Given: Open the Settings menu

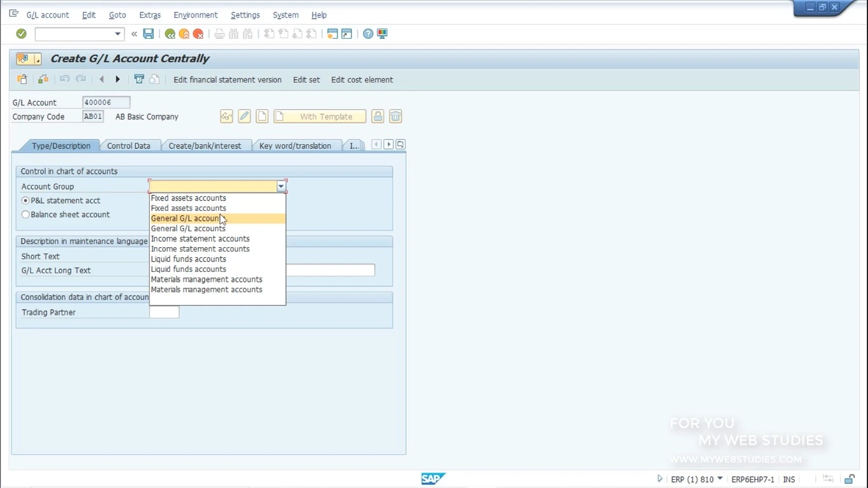Looking at the screenshot, I should (x=245, y=15).
